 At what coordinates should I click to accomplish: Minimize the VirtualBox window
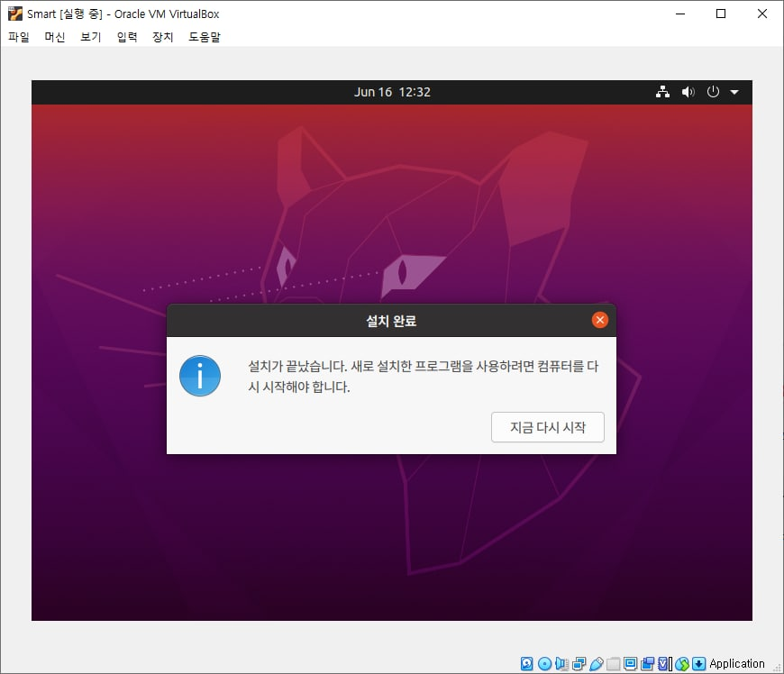pyautogui.click(x=680, y=14)
